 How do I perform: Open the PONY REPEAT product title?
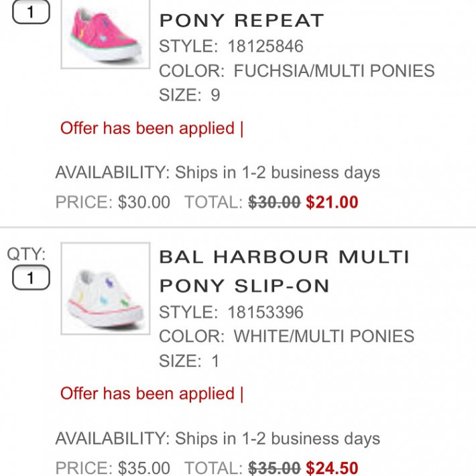[x=241, y=20]
